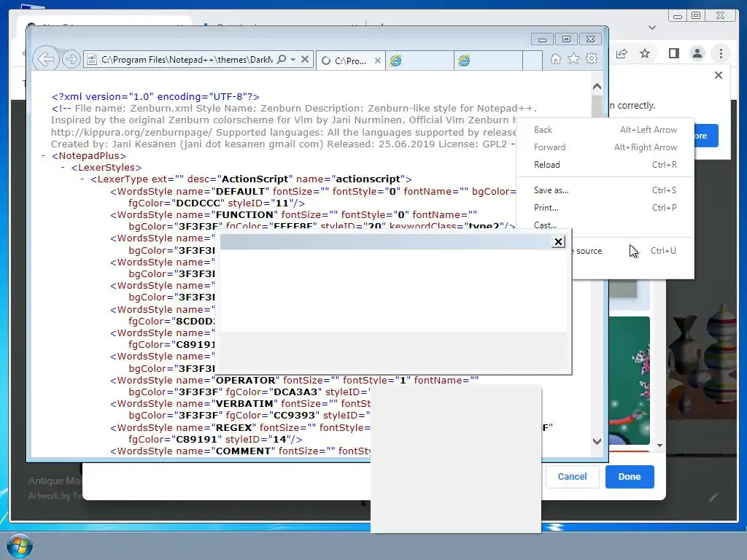Open Internet Explorer tools gear
747x560 pixels.
pos(592,58)
